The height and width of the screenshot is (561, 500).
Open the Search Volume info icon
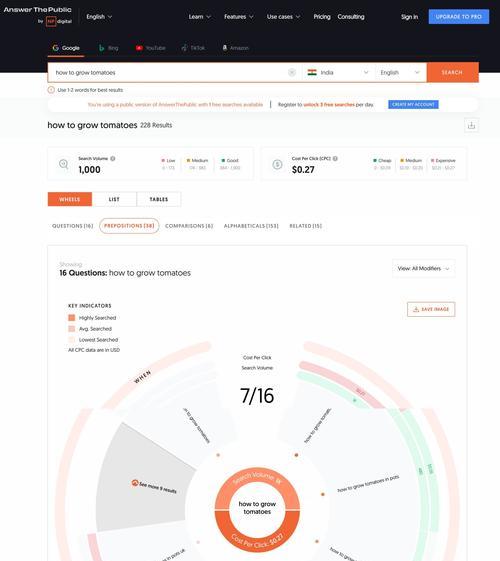(x=113, y=158)
